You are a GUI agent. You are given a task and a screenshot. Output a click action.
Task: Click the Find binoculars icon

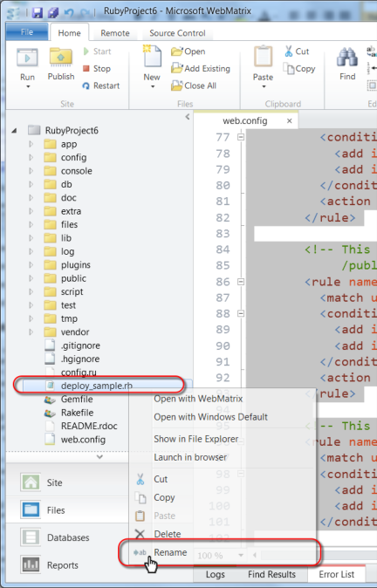347,58
